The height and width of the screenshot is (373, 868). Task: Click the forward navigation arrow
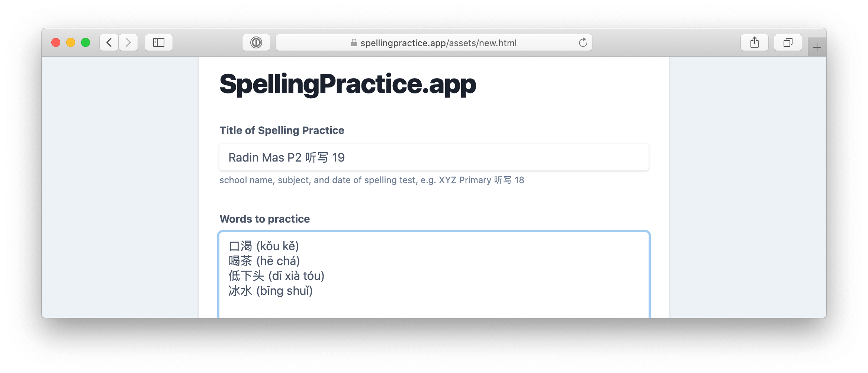coord(128,42)
